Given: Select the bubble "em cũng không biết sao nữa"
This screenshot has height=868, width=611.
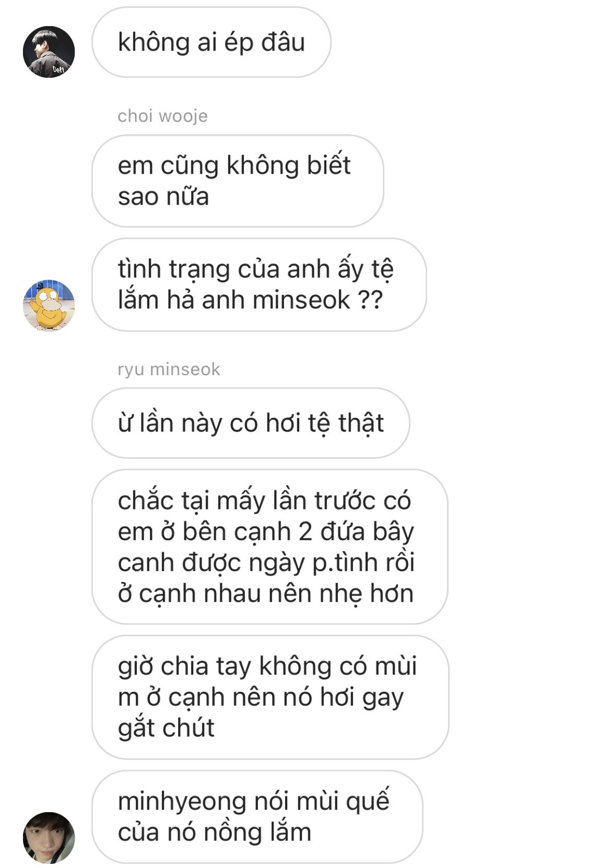Looking at the screenshot, I should click(238, 181).
